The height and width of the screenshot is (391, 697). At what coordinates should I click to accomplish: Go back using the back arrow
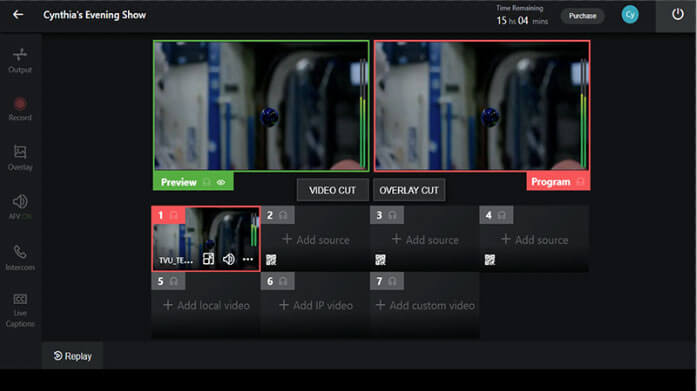18,15
